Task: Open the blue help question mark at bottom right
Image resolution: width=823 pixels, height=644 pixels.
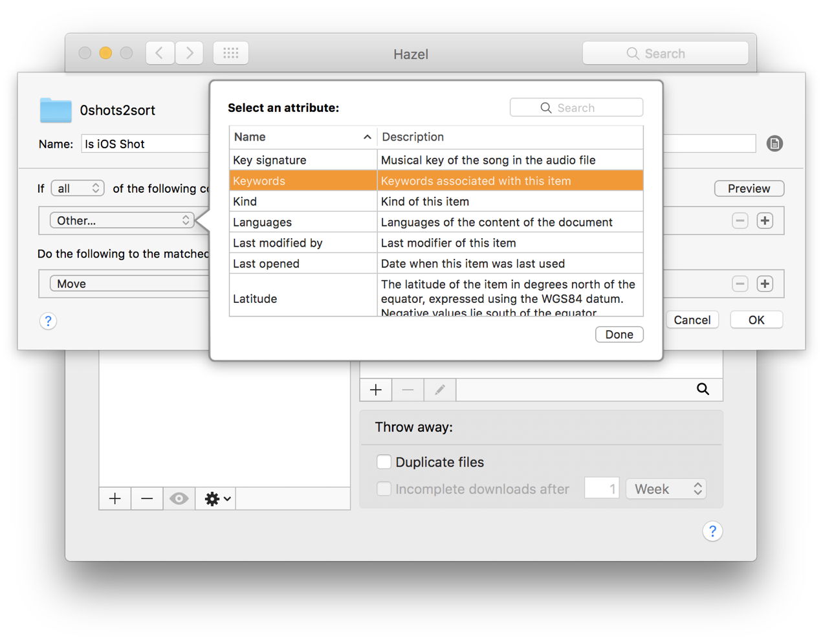Action: coord(712,531)
